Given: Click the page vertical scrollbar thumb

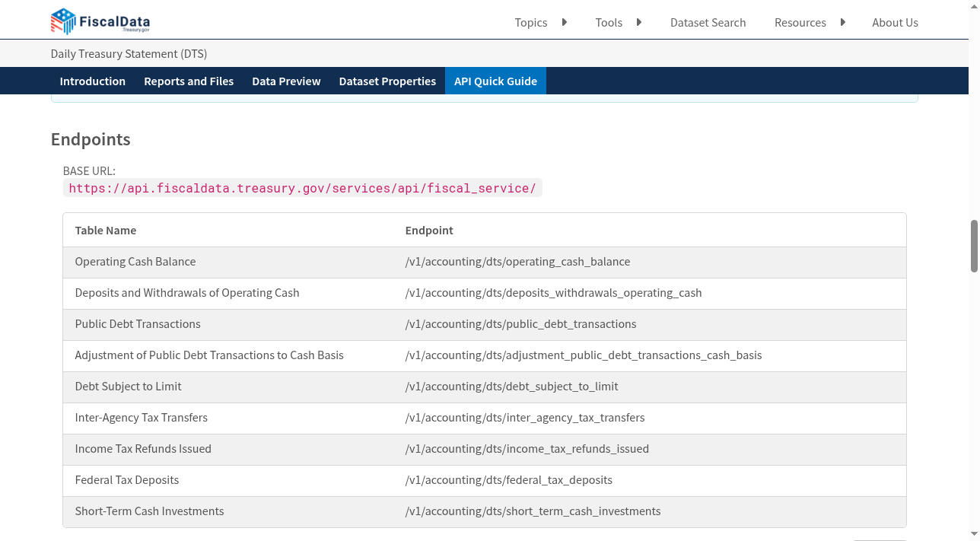Looking at the screenshot, I should (974, 246).
